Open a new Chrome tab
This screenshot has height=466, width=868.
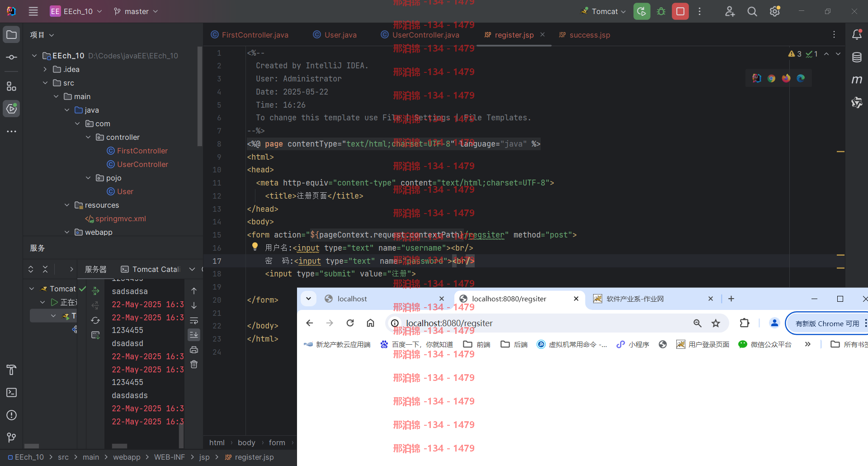point(731,299)
